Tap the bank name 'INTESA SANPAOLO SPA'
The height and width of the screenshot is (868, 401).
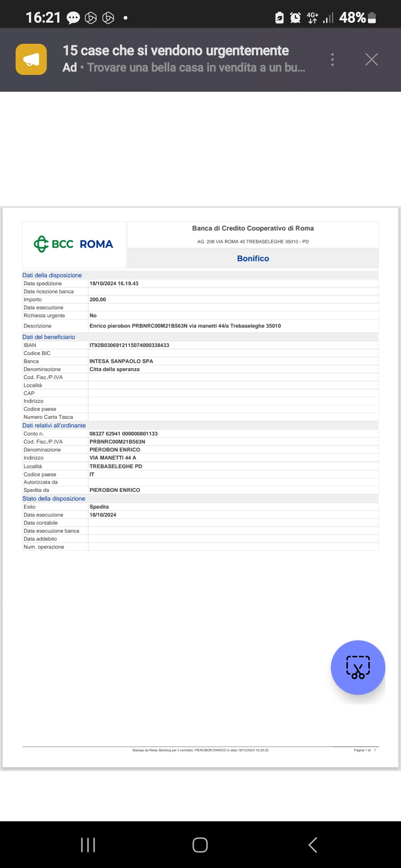click(121, 361)
